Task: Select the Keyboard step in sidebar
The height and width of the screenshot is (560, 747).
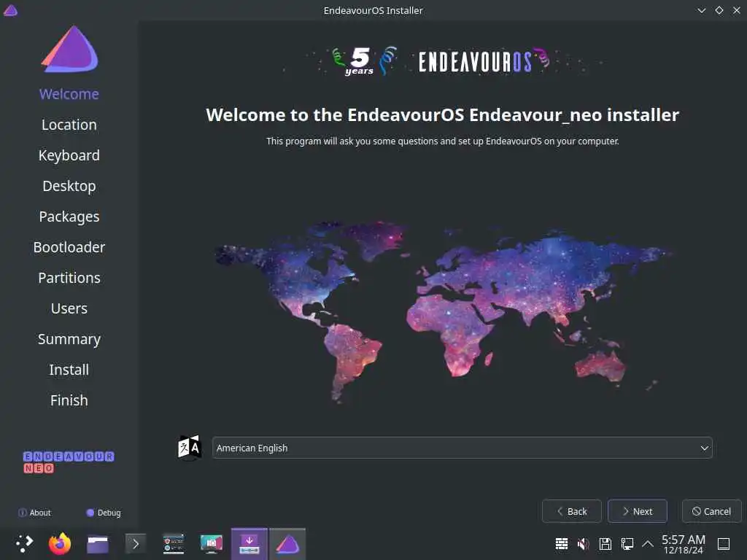Action: 69,155
